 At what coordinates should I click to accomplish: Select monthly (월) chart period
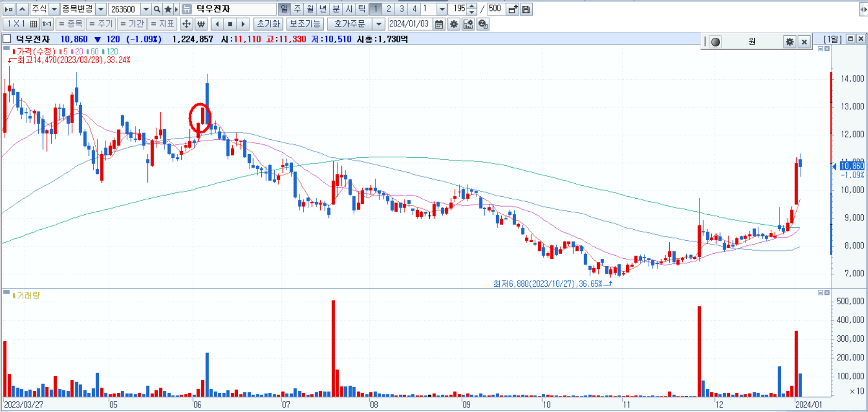tap(310, 9)
